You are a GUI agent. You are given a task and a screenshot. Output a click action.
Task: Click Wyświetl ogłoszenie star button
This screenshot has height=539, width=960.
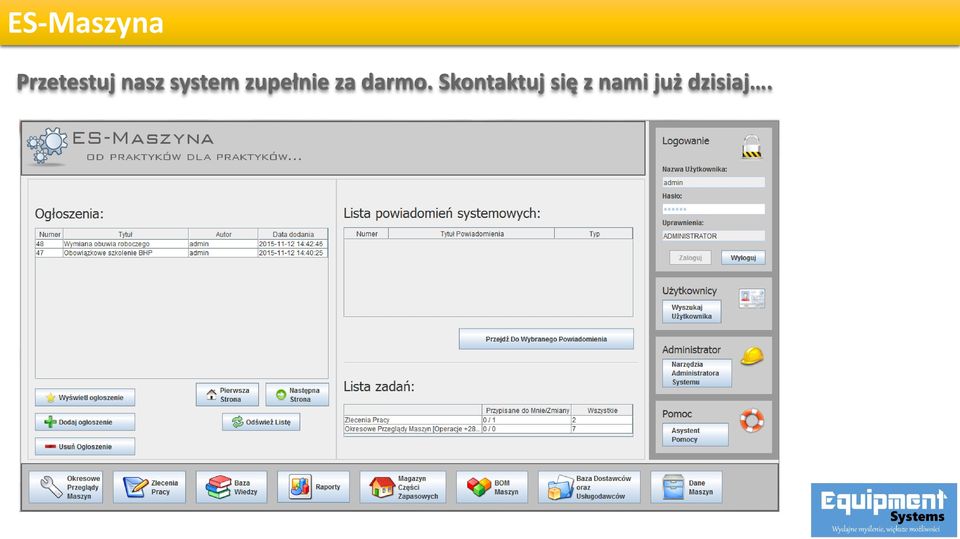85,398
